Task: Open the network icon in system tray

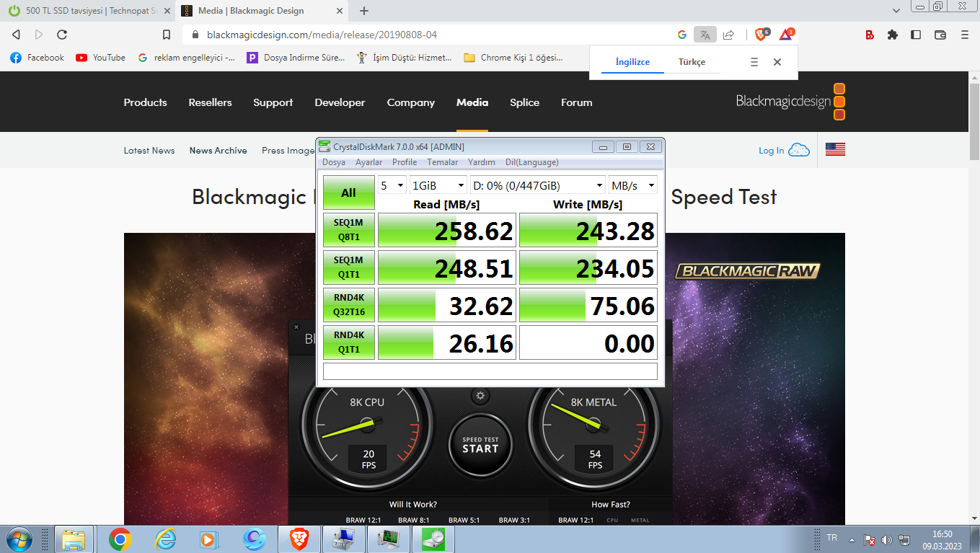Action: coord(904,539)
